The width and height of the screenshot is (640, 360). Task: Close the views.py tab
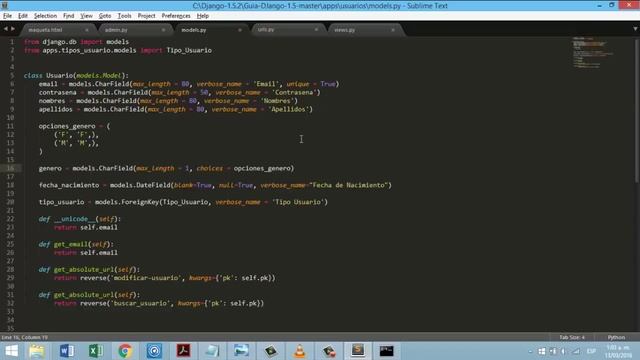[393, 30]
